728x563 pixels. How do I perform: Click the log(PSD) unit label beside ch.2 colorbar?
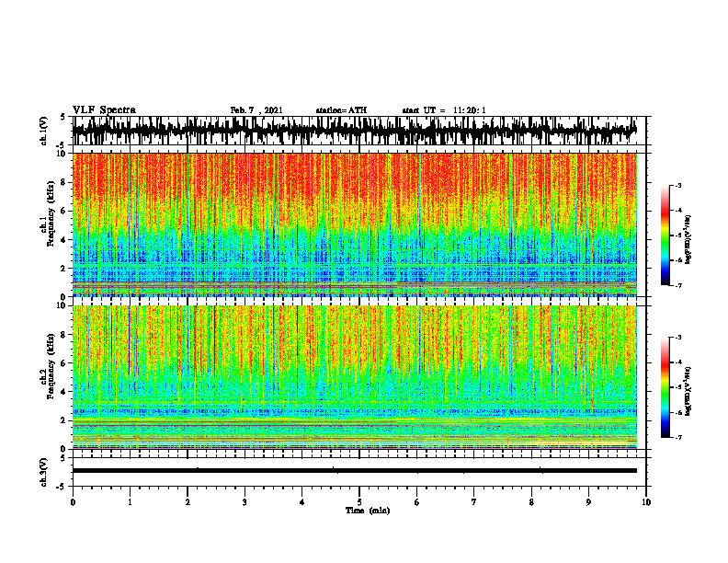tap(688, 392)
